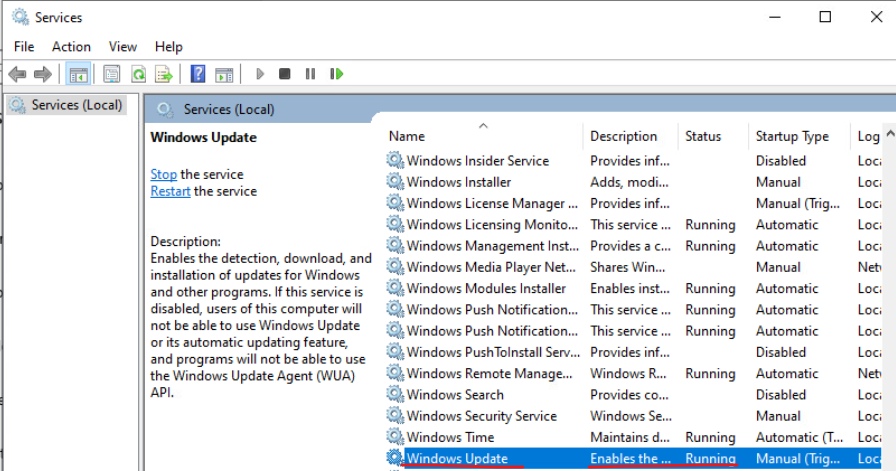Sort by the Description column header
This screenshot has height=471, width=896.
pyautogui.click(x=623, y=137)
